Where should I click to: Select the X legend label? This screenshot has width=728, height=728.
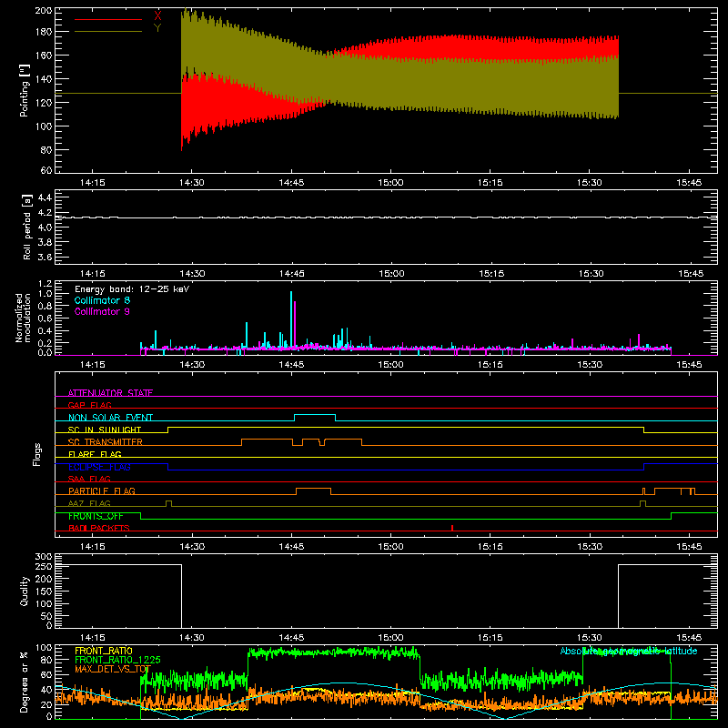click(x=157, y=15)
